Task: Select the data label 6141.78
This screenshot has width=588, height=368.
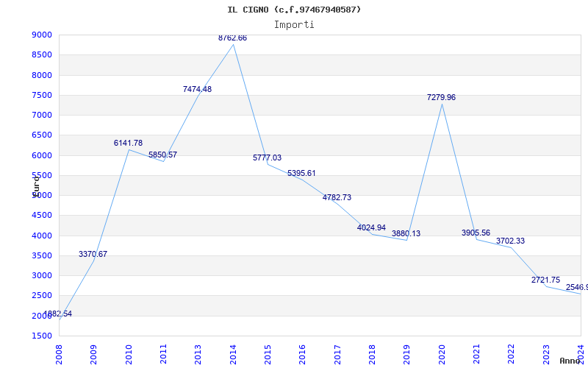Action: 128,143
